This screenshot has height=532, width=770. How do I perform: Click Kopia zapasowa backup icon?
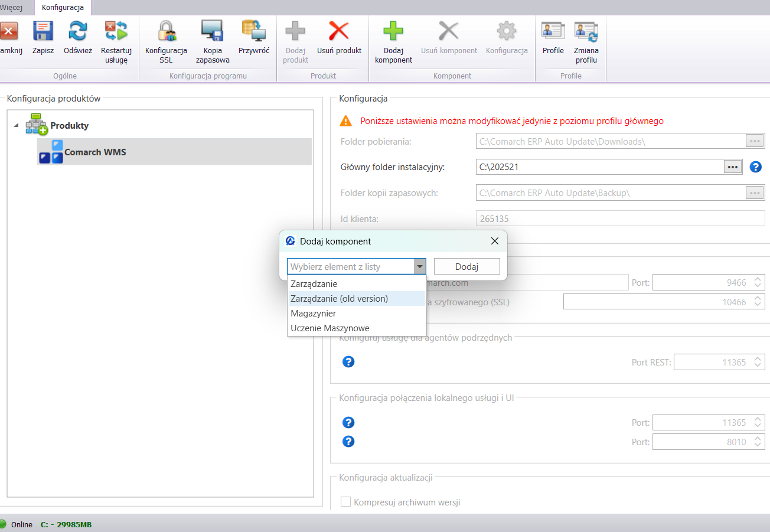[x=212, y=31]
